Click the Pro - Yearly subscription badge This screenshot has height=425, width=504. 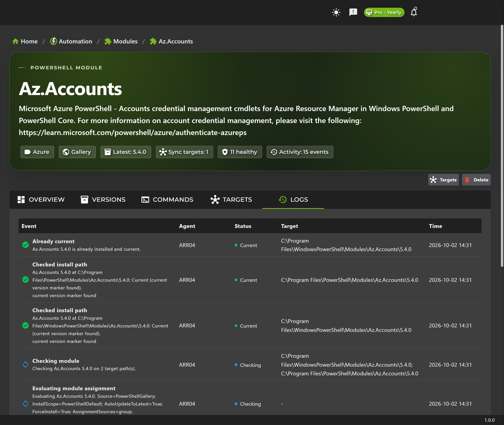[384, 12]
